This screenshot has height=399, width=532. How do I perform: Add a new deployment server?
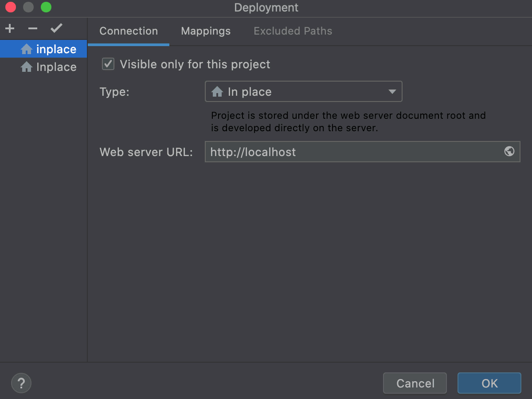point(9,28)
